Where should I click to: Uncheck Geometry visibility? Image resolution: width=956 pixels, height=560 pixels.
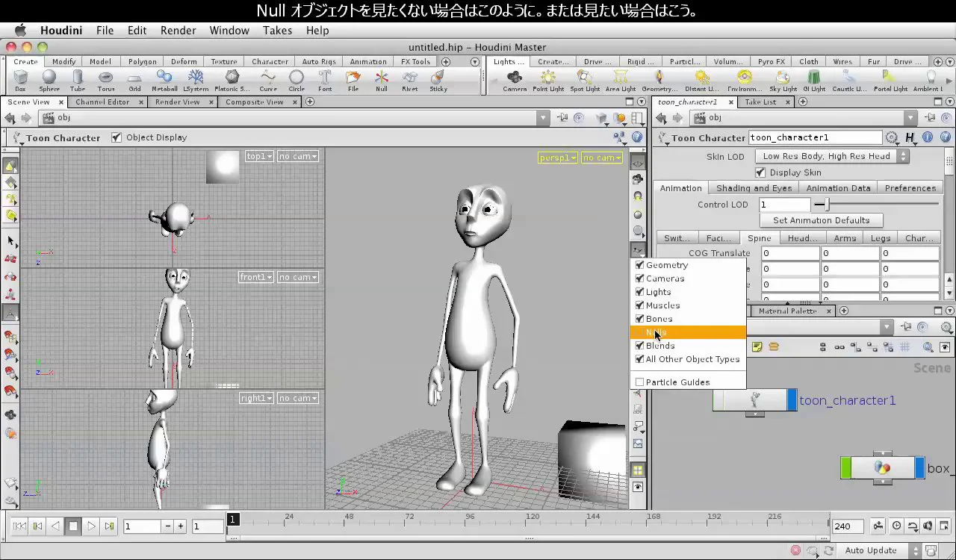point(639,265)
